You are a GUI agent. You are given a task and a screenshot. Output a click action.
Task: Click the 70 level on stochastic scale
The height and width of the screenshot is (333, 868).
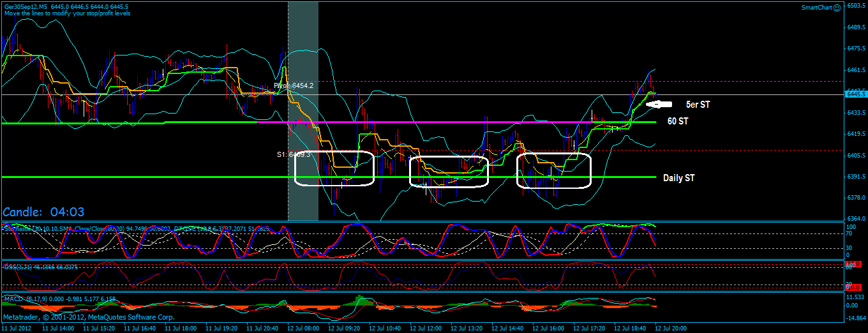click(x=849, y=235)
